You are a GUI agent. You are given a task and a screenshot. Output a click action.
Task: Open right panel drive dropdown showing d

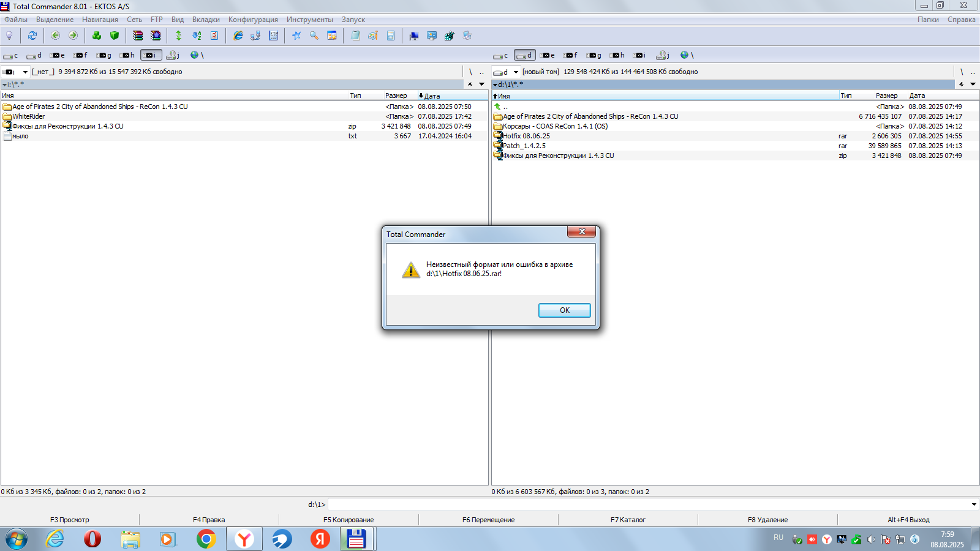pyautogui.click(x=516, y=72)
